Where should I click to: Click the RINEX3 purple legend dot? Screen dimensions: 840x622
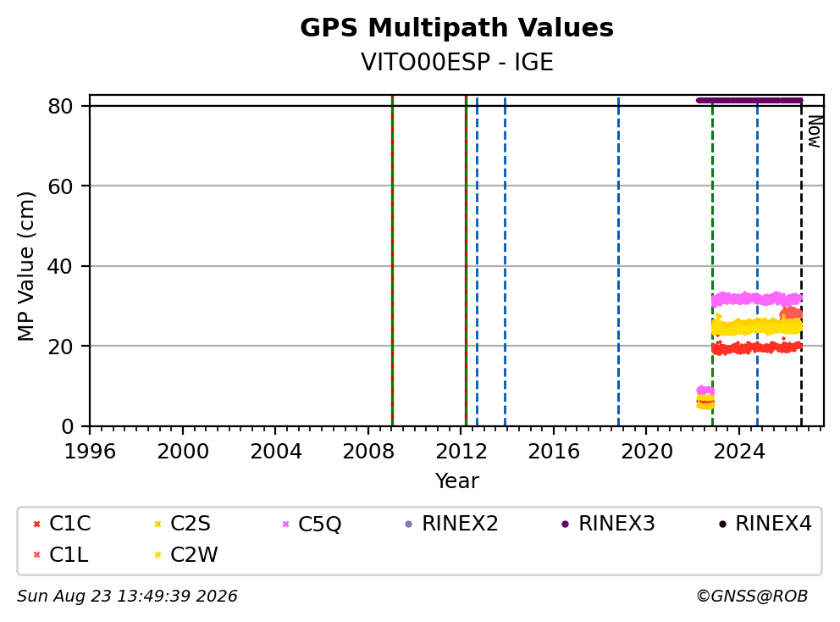click(565, 524)
